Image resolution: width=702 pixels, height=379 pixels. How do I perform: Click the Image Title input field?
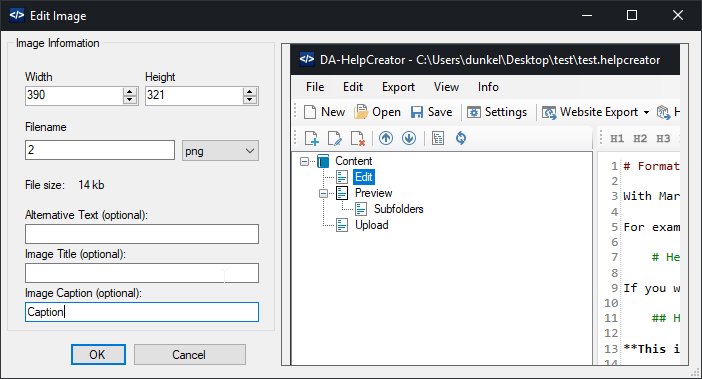tap(142, 273)
